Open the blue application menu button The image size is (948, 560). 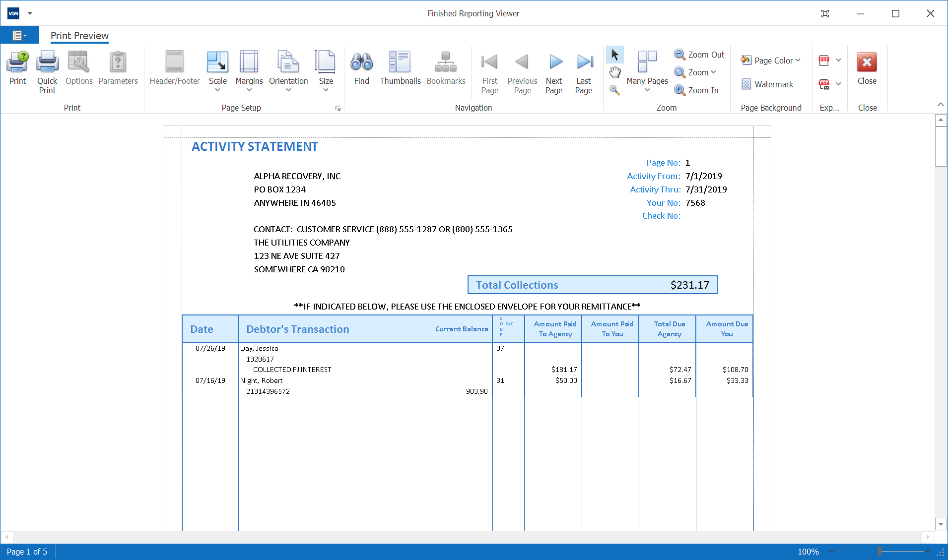[20, 36]
